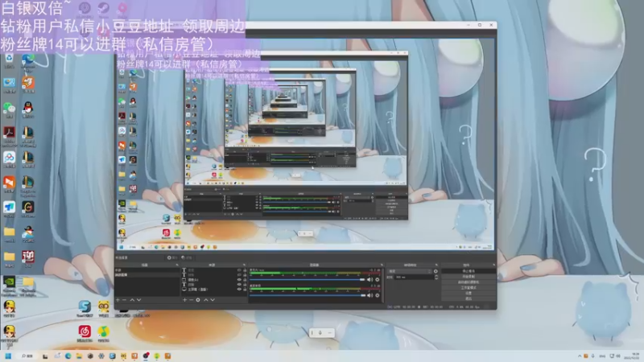Click the audio mixer scrollbar
Screen dimensions: 644x362
pos(383,286)
